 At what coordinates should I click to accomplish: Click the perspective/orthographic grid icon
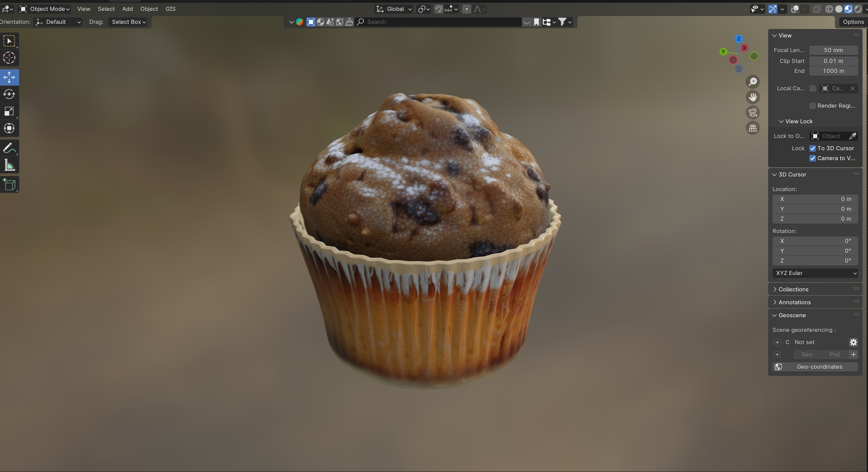pyautogui.click(x=752, y=128)
